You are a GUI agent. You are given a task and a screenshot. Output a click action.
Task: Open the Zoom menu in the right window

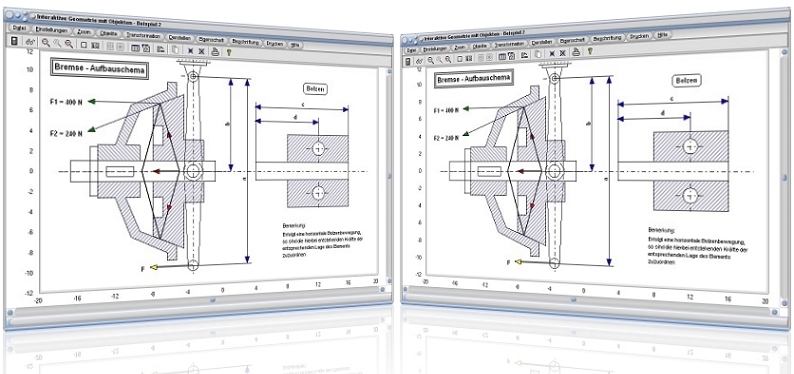[x=460, y=48]
